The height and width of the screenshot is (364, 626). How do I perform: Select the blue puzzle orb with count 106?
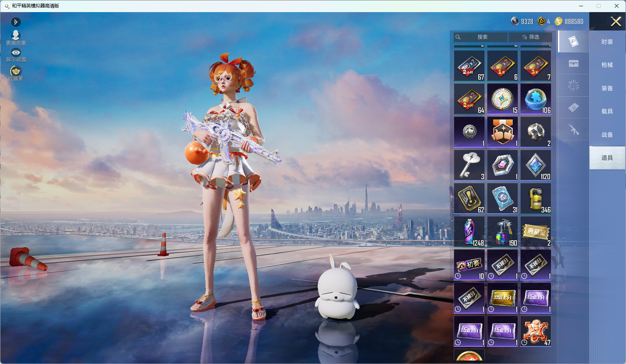[x=536, y=99]
